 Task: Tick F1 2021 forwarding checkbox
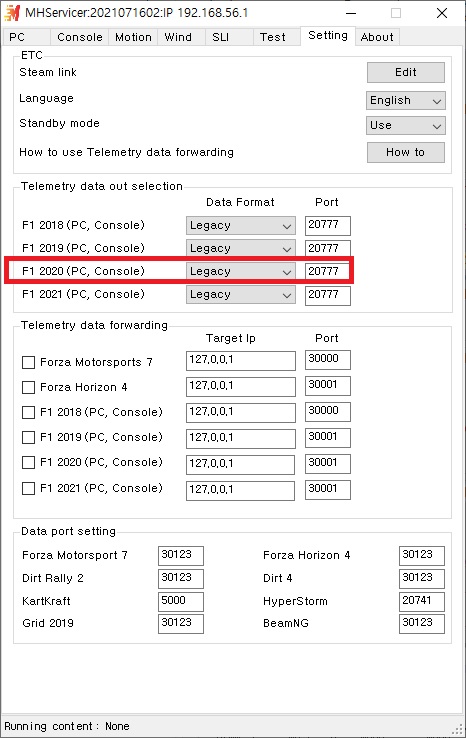(x=28, y=489)
